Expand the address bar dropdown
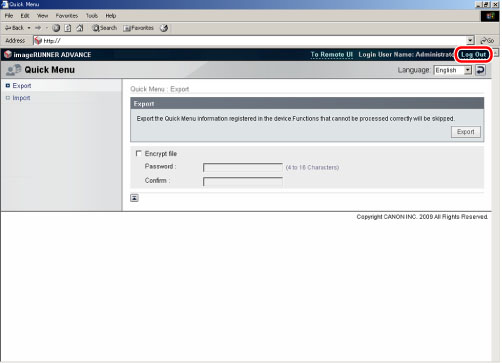 point(470,40)
